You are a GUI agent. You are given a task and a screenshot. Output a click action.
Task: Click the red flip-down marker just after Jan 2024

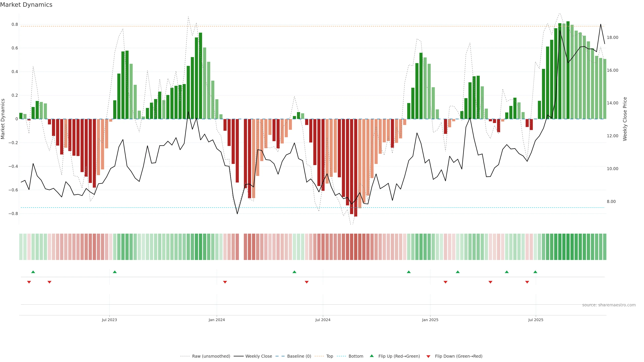click(225, 282)
